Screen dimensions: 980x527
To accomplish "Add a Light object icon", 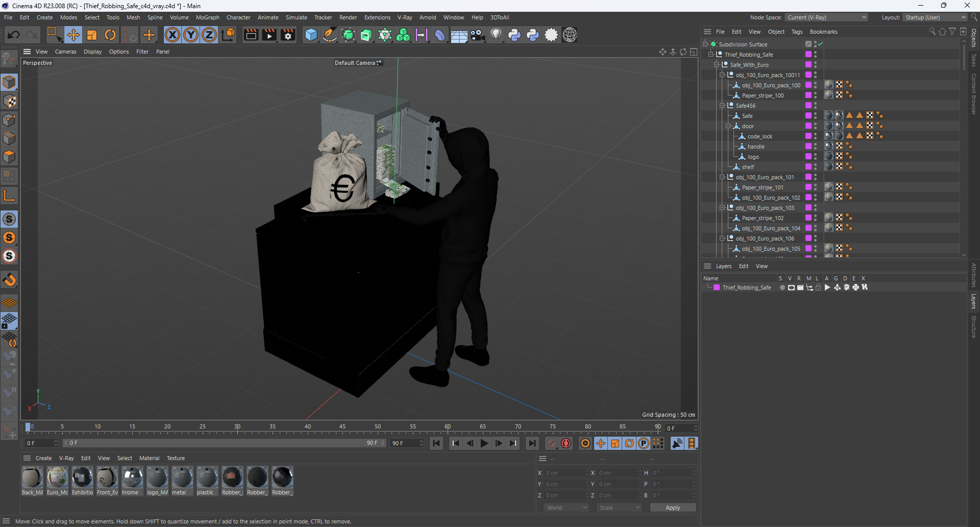I will coord(496,35).
